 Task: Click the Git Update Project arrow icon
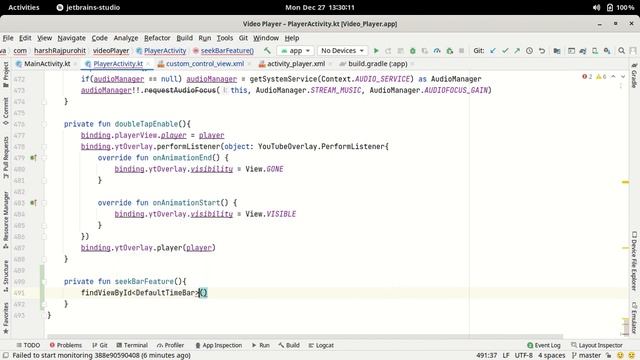coord(493,51)
